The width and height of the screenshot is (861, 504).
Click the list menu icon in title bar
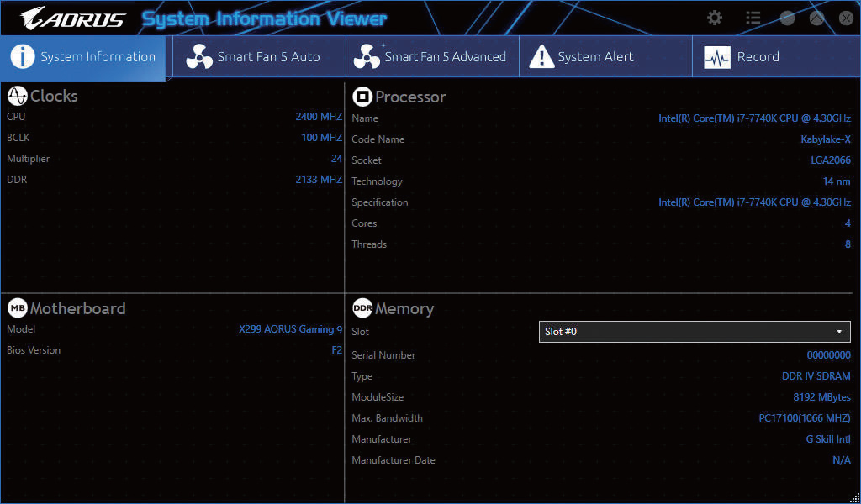pos(753,18)
